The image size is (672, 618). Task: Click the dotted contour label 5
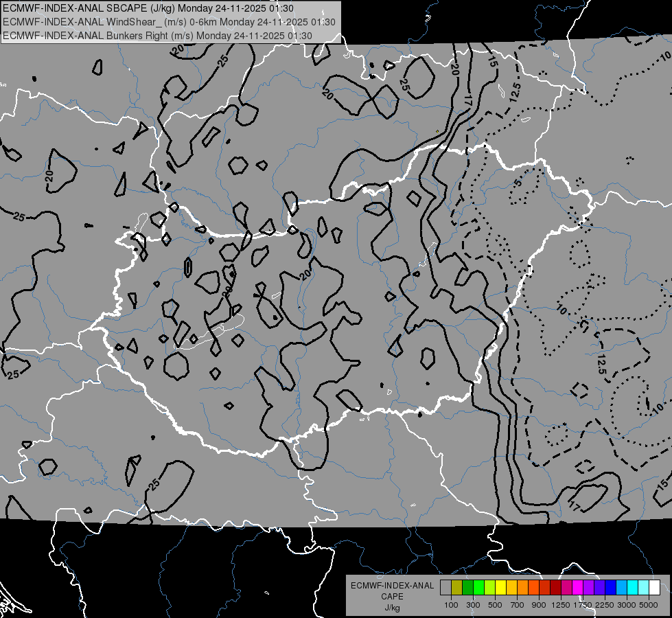(x=518, y=183)
